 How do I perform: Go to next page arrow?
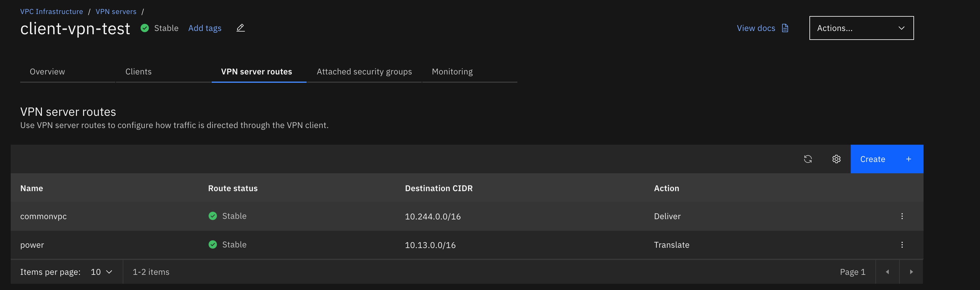point(911,272)
